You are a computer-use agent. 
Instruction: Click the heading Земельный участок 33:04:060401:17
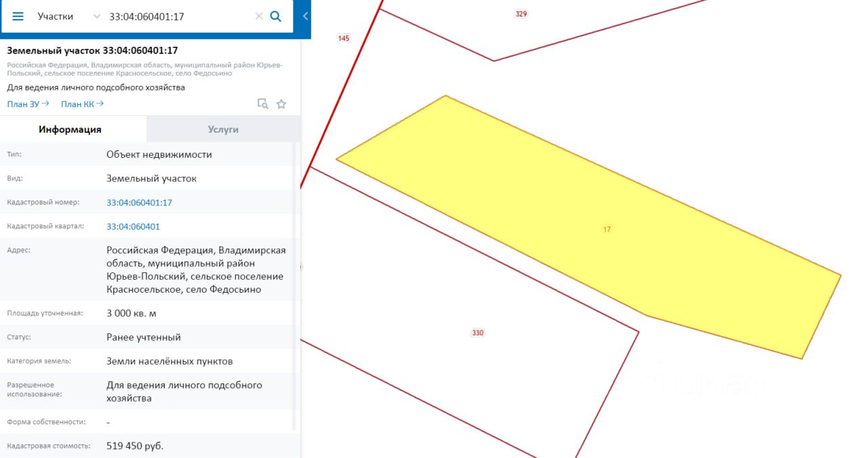(x=92, y=51)
